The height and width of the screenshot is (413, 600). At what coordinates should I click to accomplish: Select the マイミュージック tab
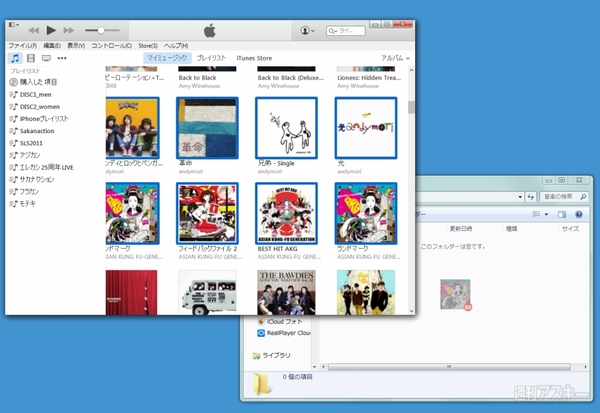click(167, 58)
